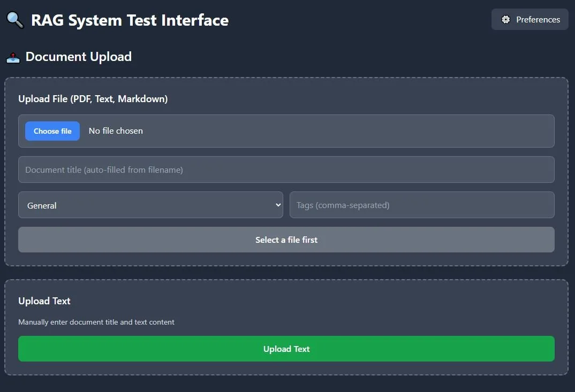Click empty space in the file chooser box
Image resolution: width=575 pixels, height=392 pixels.
point(348,131)
